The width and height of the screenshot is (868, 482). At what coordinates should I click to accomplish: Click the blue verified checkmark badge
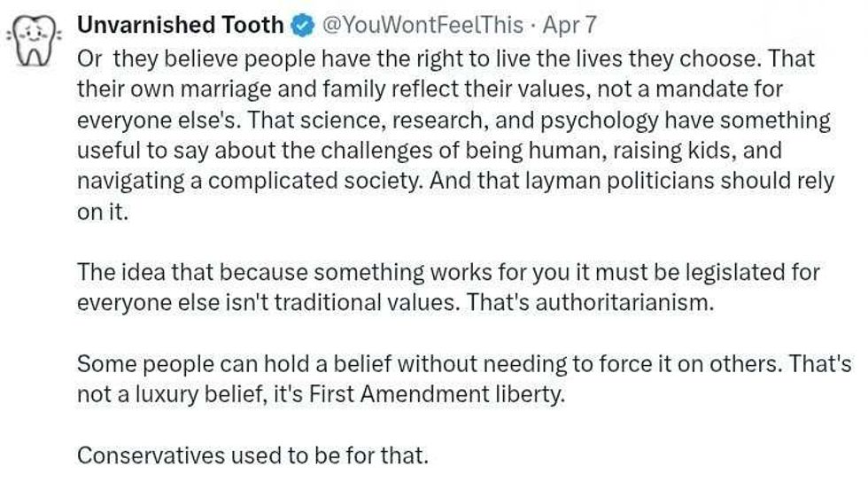coord(302,27)
